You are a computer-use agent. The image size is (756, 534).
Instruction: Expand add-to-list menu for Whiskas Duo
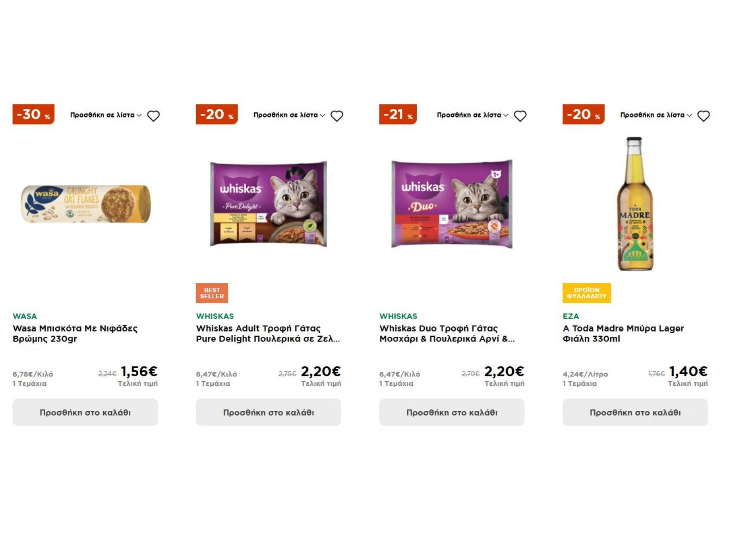472,115
